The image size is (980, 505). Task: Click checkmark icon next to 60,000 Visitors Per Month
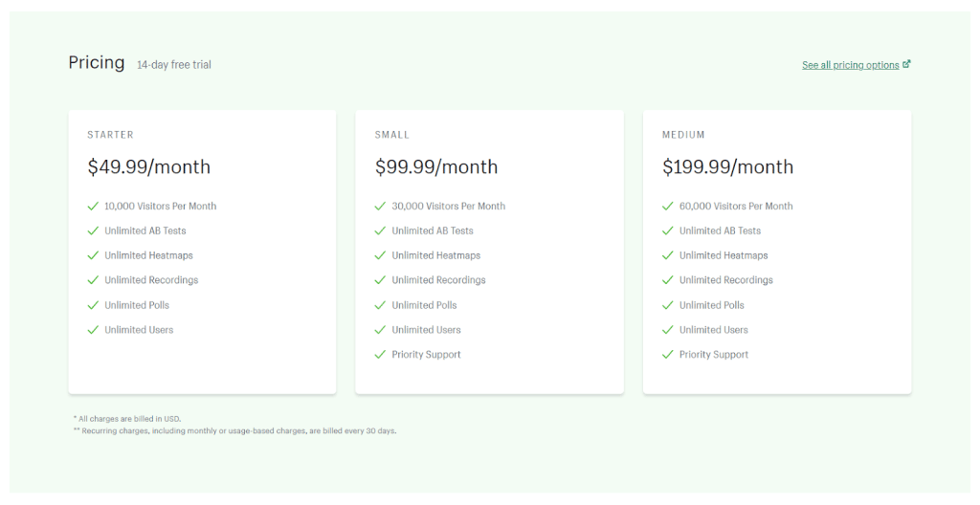point(668,206)
